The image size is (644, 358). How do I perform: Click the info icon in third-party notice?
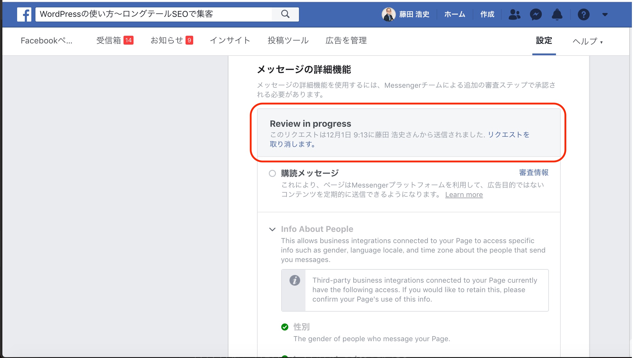click(x=295, y=280)
